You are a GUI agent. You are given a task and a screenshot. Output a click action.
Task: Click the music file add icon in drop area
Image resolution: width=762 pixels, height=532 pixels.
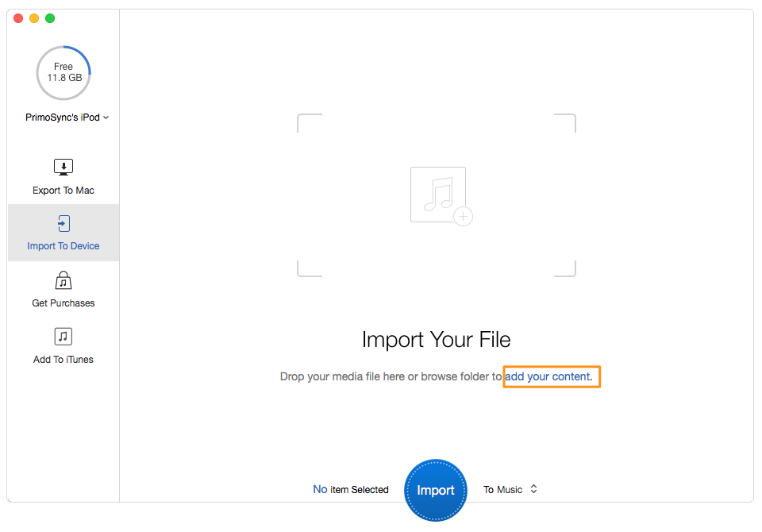coord(441,196)
